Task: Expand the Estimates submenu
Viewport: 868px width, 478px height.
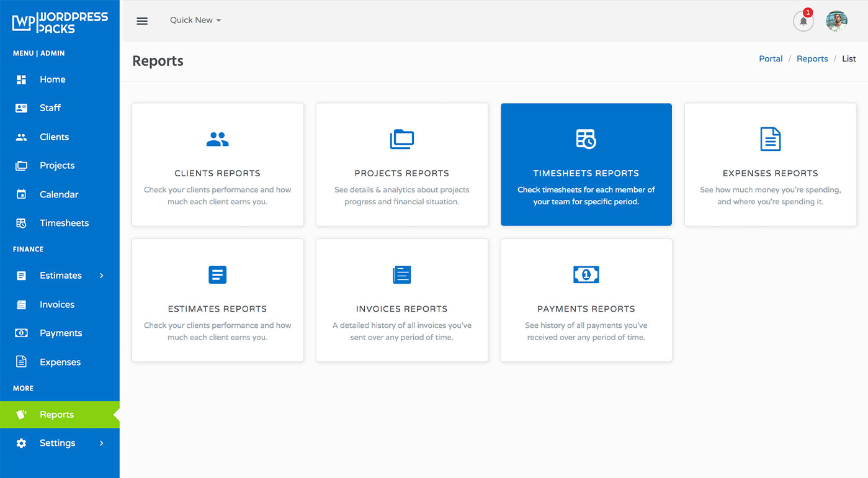Action: click(101, 276)
